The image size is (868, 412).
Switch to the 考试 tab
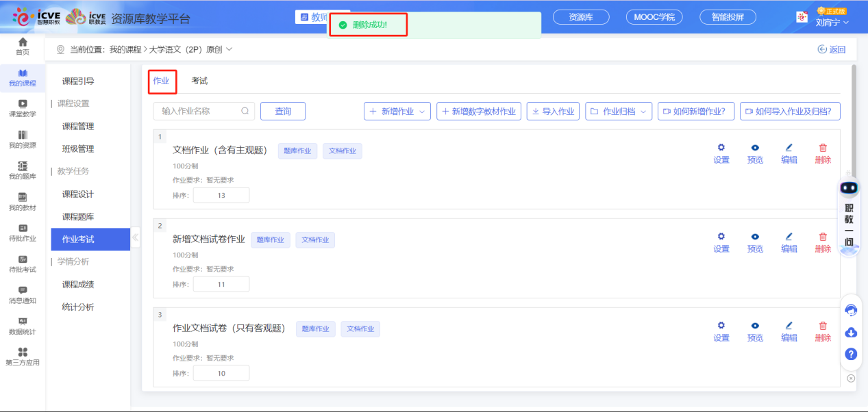click(199, 79)
